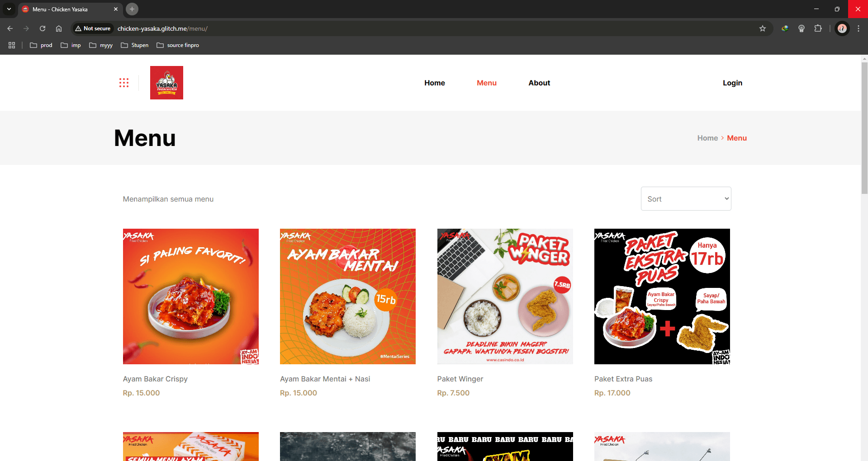Viewport: 868px width, 461px height.
Task: Open About page in navigation
Action: click(x=539, y=83)
